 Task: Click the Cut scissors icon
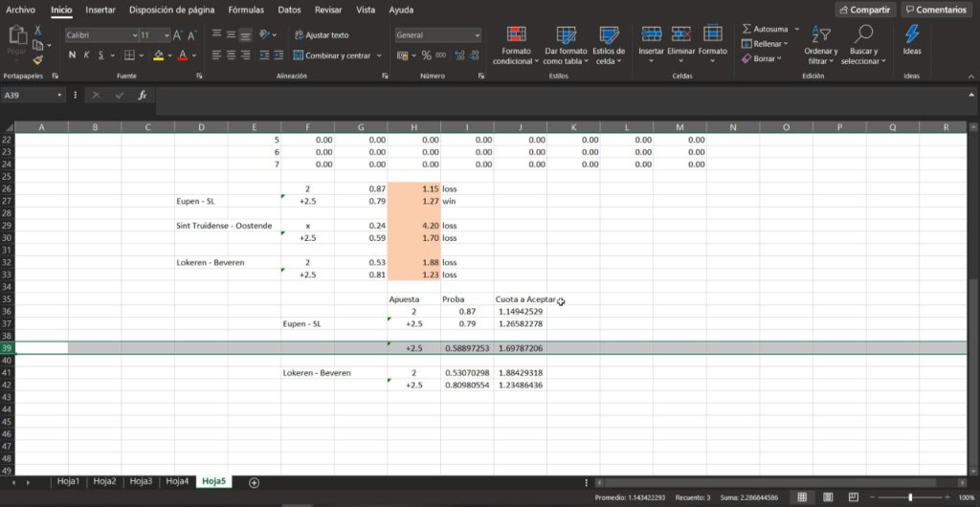coord(37,30)
